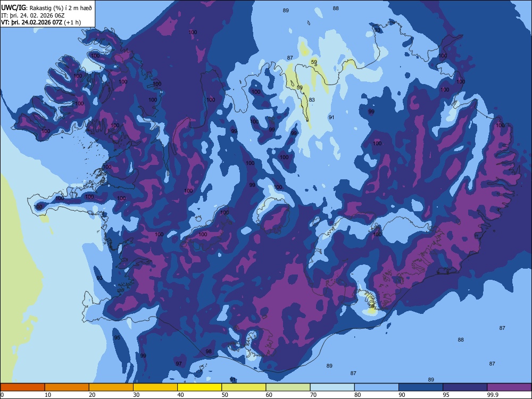This screenshot has width=532, height=399.
Task: Select the legend tick label '90'
Action: [402, 395]
